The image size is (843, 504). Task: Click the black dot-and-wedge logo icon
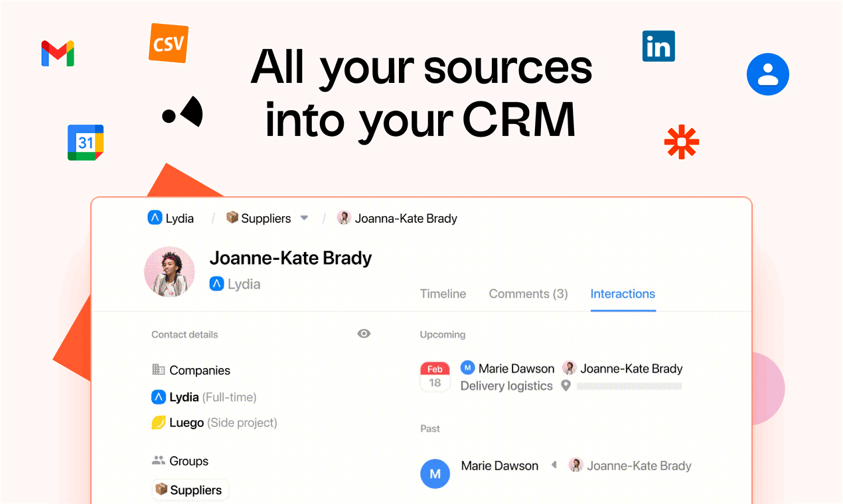183,113
